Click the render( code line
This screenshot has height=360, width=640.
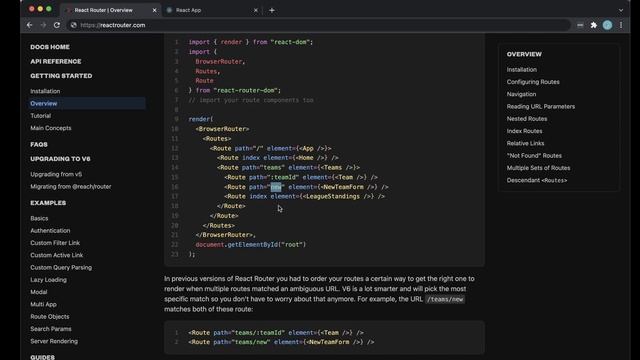click(201, 119)
